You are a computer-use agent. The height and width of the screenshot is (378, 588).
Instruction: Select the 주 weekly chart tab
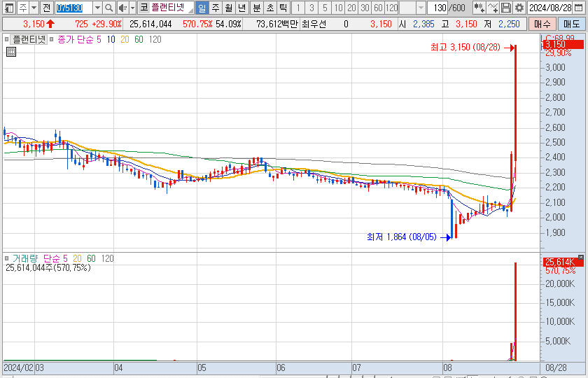[x=216, y=8]
